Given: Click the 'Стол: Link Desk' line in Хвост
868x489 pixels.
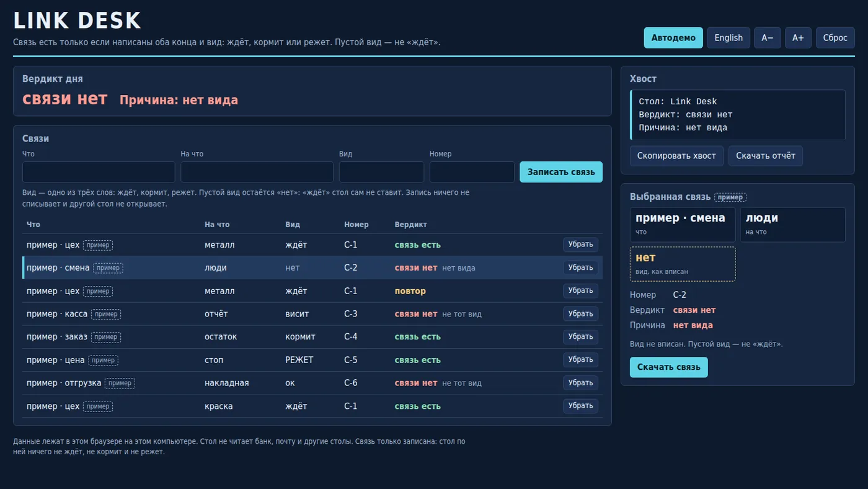Looking at the screenshot, I should pyautogui.click(x=678, y=102).
